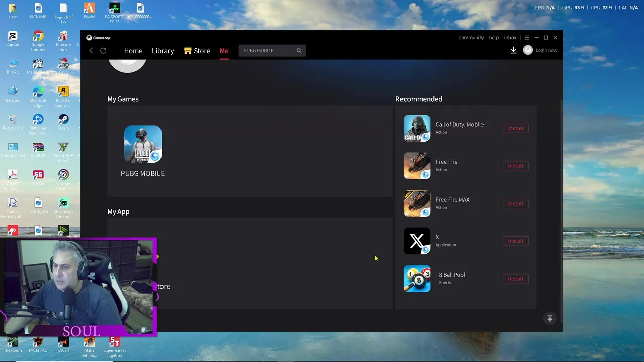Open Media Player Classic shortcut
This screenshot has width=644, height=362.
coord(38,68)
